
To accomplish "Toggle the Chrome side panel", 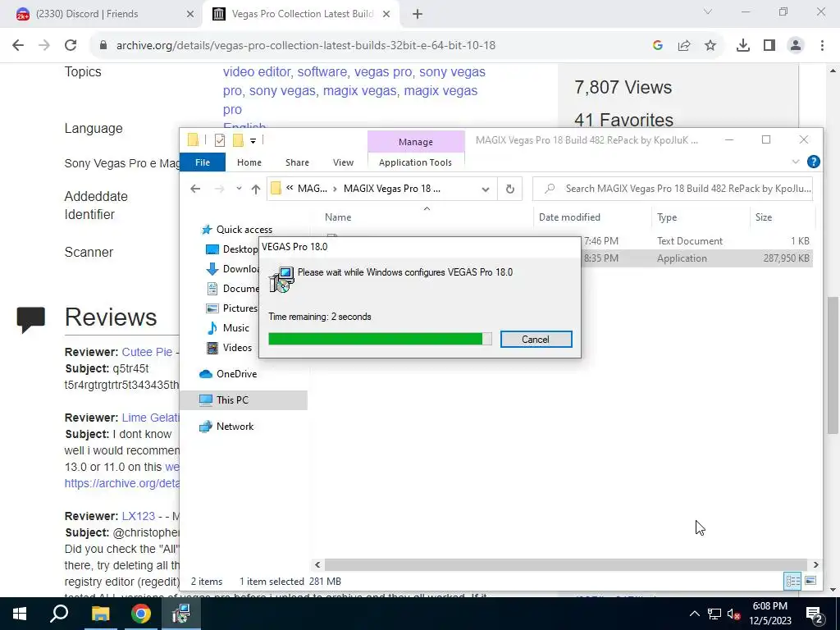I will [x=769, y=46].
